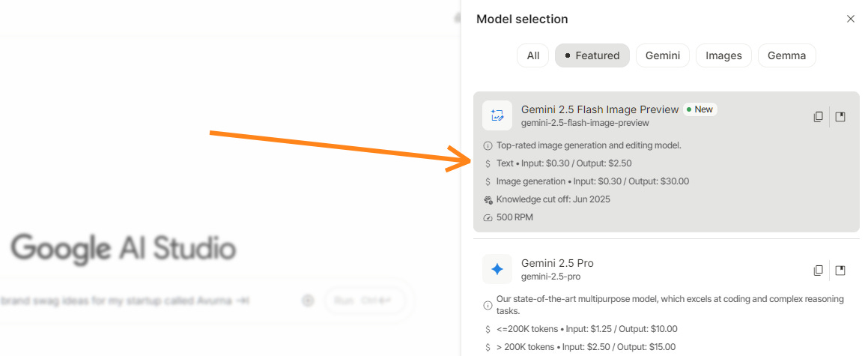Viewport: 868px width, 356px height.
Task: Click the speedometer icon beside 500 RPM
Action: click(488, 217)
